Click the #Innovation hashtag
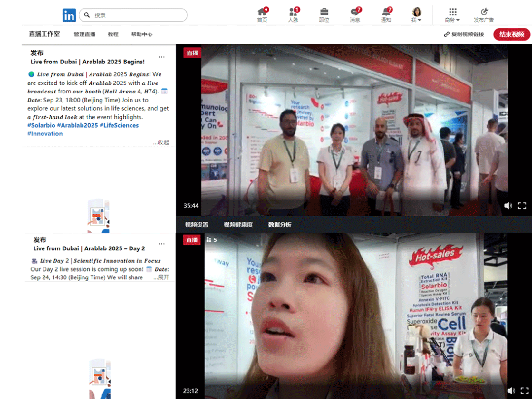Screen dimensions: 532x399 45,133
